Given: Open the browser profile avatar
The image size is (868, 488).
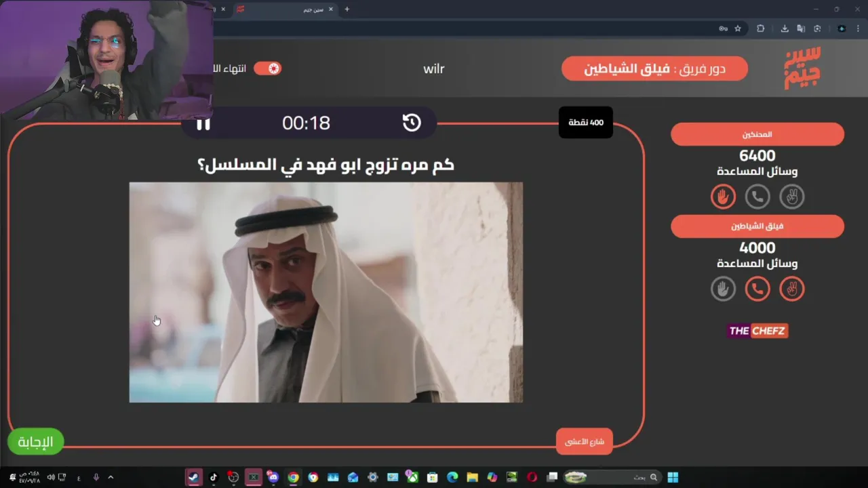Looking at the screenshot, I should pyautogui.click(x=842, y=28).
